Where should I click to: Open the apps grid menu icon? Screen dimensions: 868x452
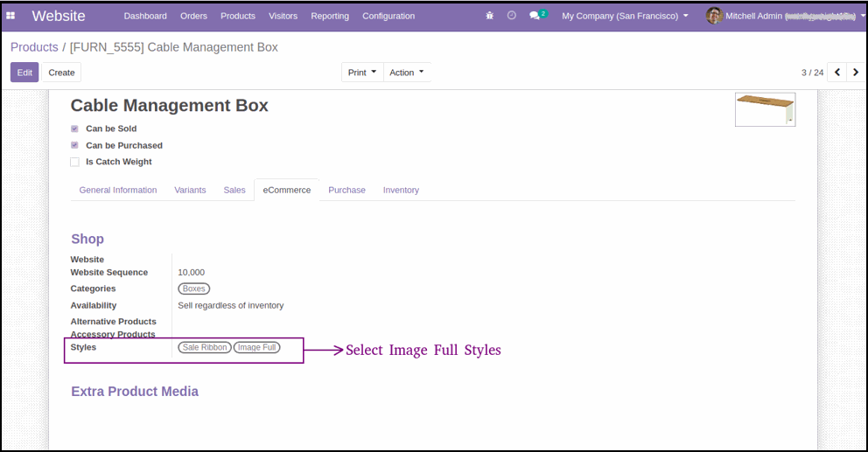click(10, 16)
